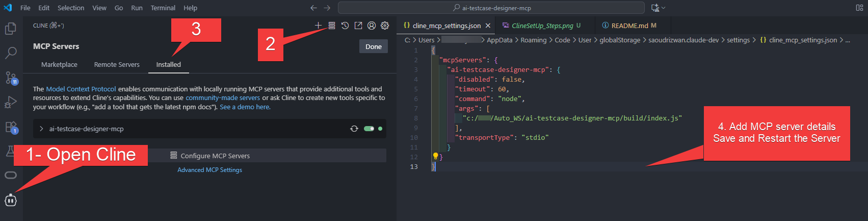Switch to the Remote Servers tab
868x221 pixels.
coord(117,64)
